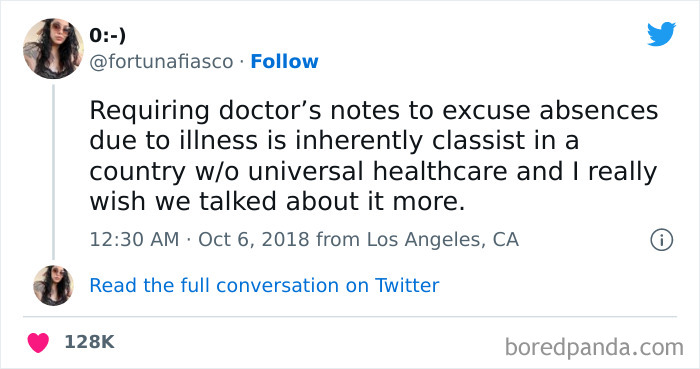
Task: Click the small avatar beside conversation link
Action: coord(54,286)
